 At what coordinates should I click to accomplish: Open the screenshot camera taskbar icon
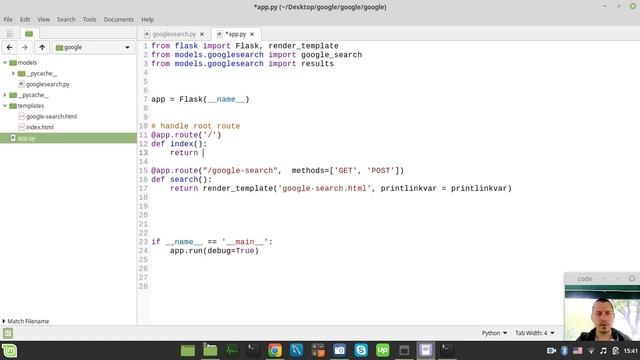[x=339, y=350]
